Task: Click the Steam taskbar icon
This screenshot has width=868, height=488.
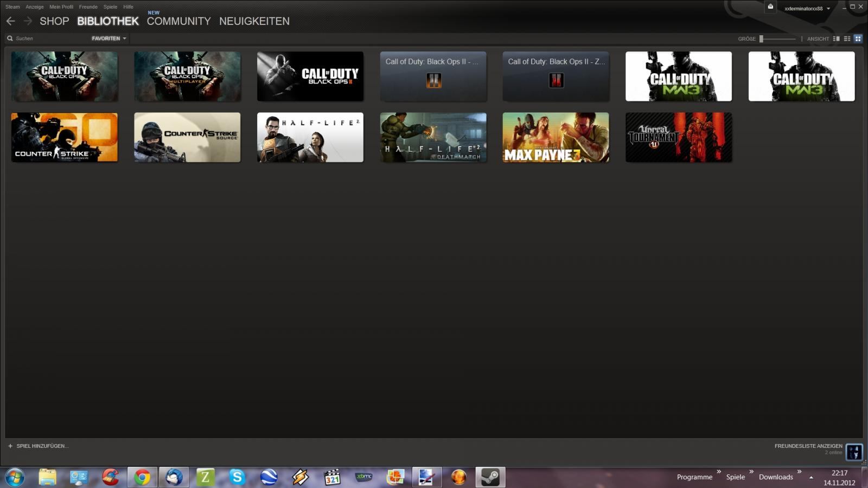Action: tap(490, 477)
